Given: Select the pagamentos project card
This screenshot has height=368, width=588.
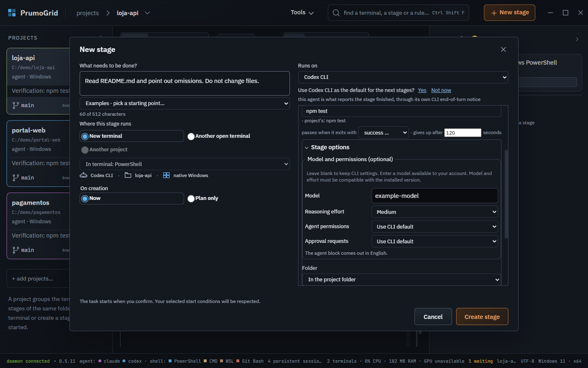Looking at the screenshot, I should (x=38, y=226).
